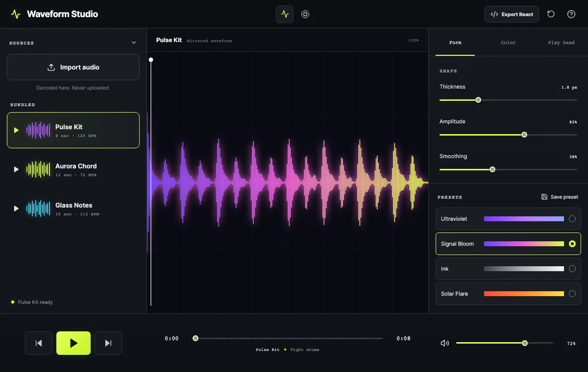This screenshot has height=372, width=588.
Task: Adjust the Thickness slider handle
Action: point(478,100)
